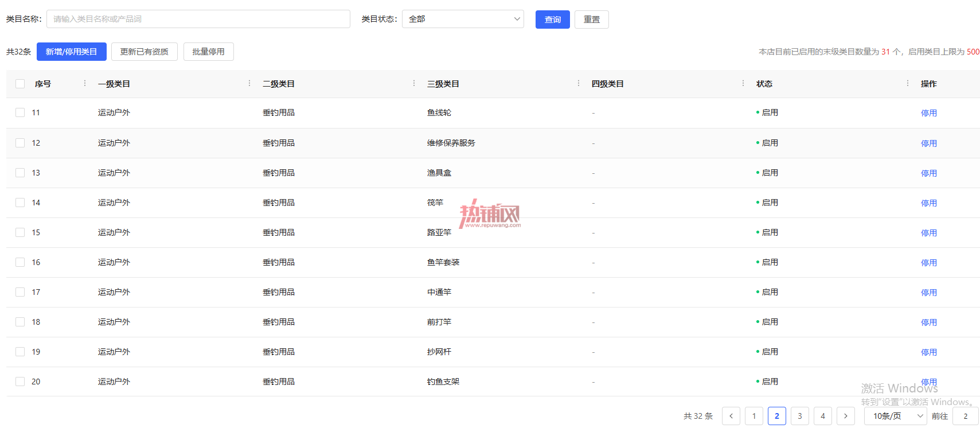Viewport: 980px width, 428px height.
Task: Click the 新增/停用类目 button
Action: click(72, 52)
